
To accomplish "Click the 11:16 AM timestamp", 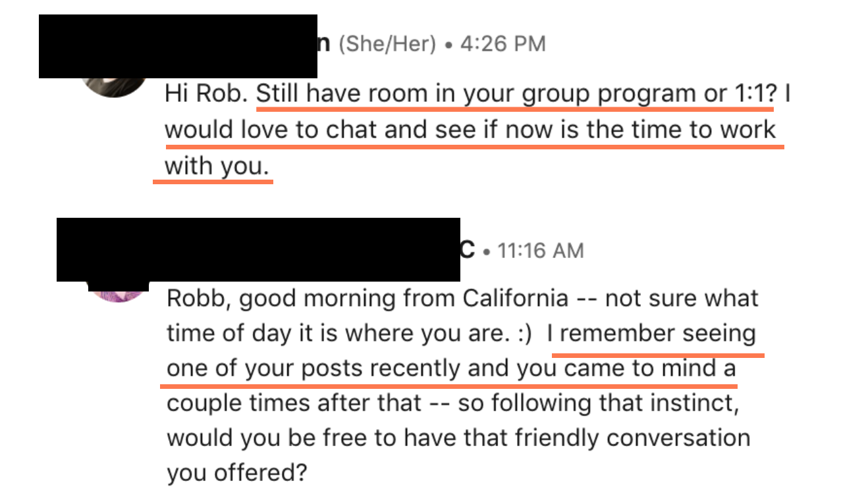I will (x=540, y=251).
